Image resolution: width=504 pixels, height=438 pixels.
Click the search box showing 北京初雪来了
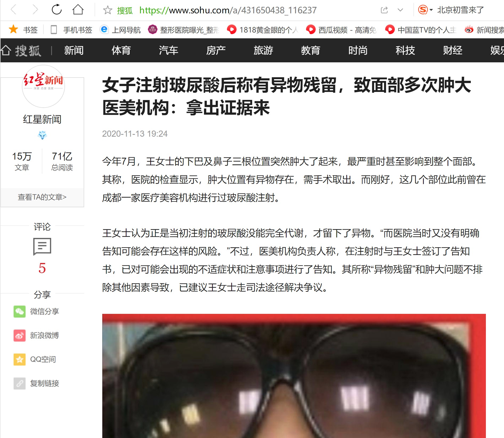tap(460, 10)
